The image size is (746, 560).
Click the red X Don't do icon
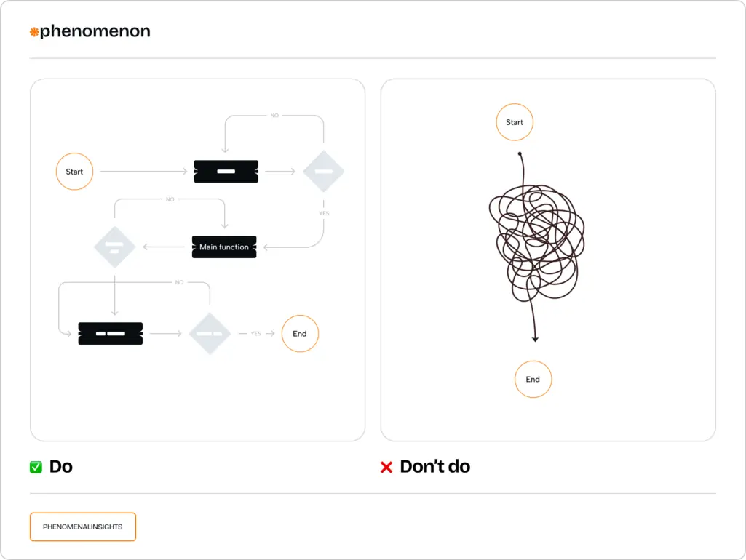tap(386, 468)
